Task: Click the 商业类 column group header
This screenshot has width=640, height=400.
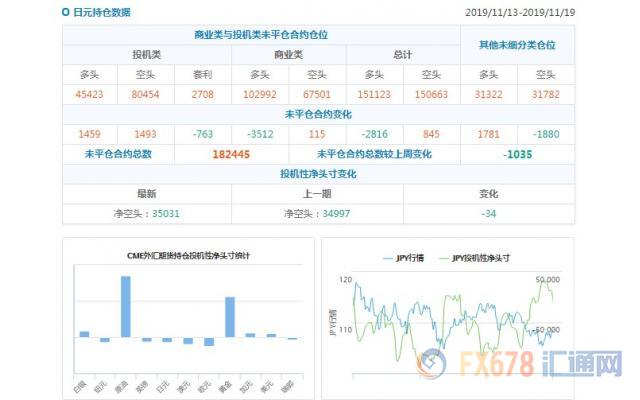Action: point(289,55)
